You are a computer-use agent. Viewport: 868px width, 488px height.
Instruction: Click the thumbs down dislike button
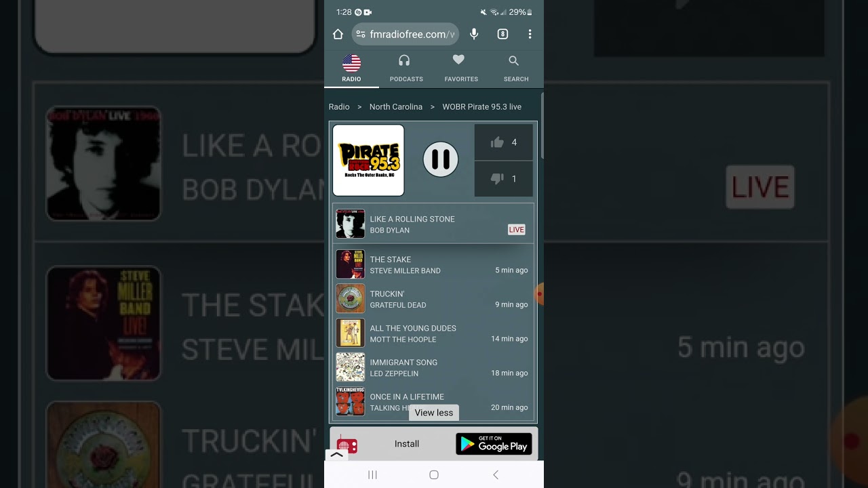click(503, 179)
